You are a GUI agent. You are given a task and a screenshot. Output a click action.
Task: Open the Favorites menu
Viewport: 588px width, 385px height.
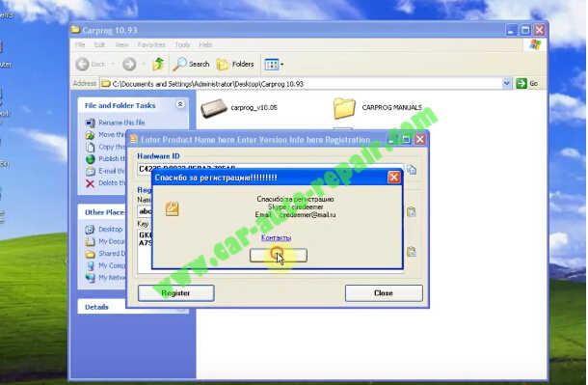(151, 44)
